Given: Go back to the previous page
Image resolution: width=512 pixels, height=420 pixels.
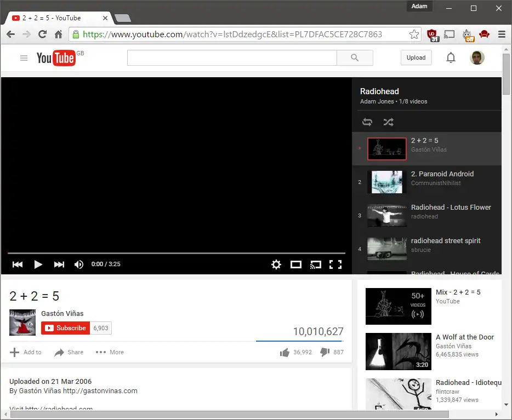Looking at the screenshot, I should tap(10, 34).
